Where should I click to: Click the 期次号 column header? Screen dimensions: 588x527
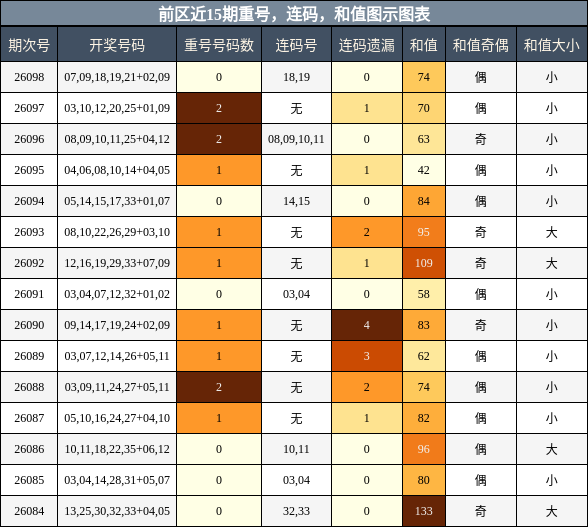[x=29, y=45]
